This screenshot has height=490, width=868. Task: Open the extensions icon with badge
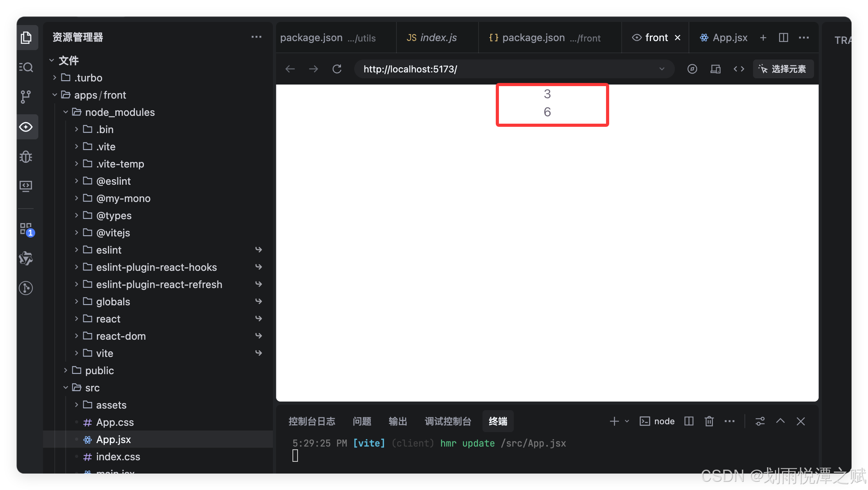click(27, 229)
